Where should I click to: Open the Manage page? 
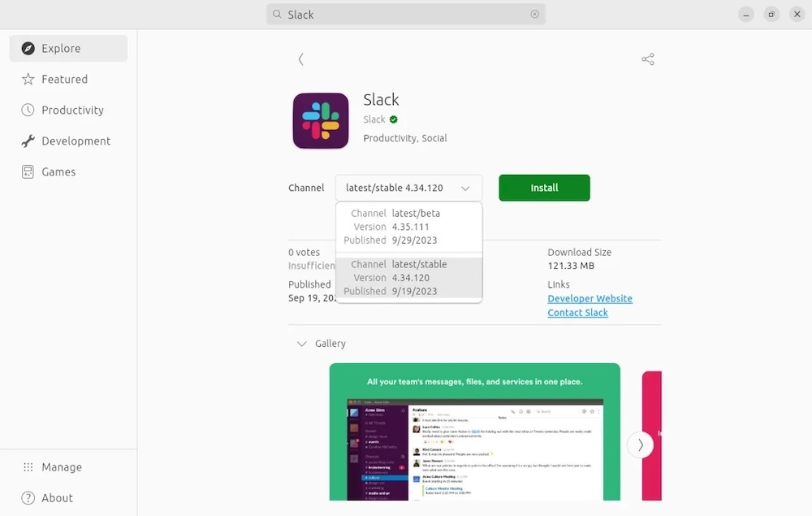[x=68, y=466]
